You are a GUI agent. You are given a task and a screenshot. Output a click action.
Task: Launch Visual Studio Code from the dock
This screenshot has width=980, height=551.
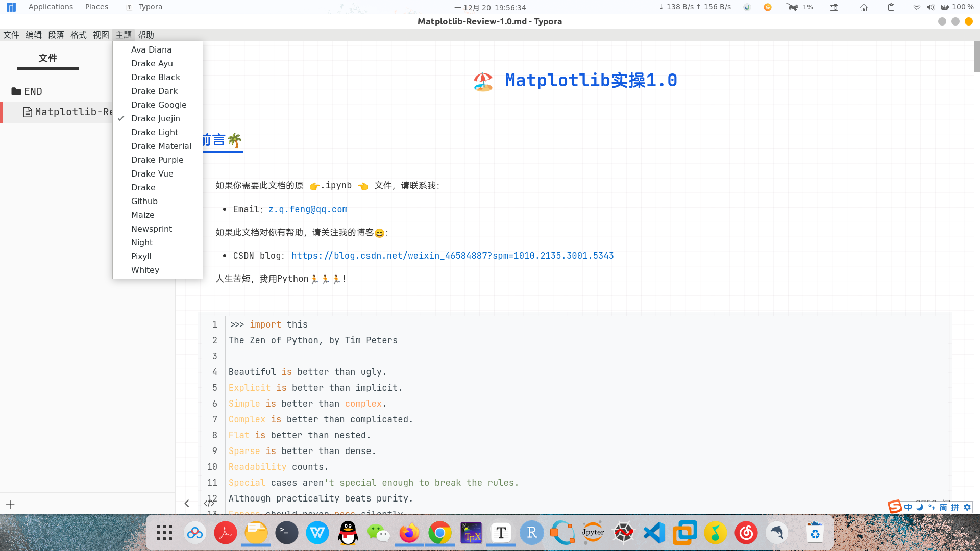click(x=654, y=533)
